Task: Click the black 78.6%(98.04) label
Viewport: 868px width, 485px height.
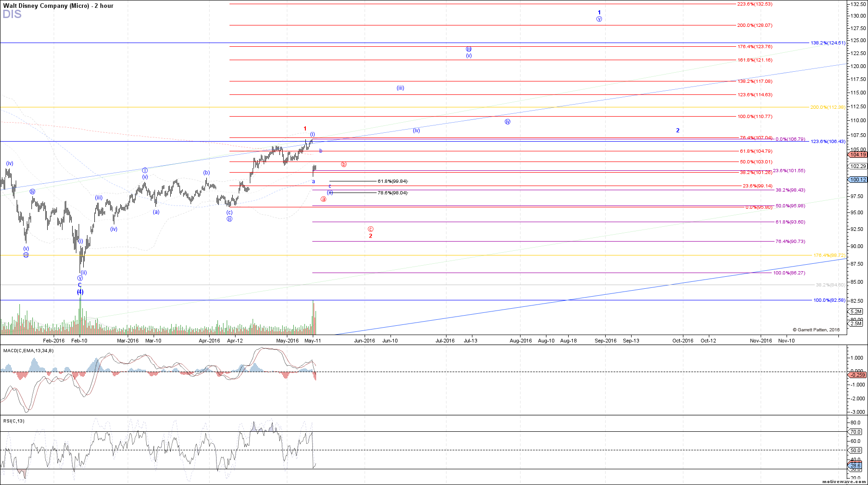Action: [393, 193]
